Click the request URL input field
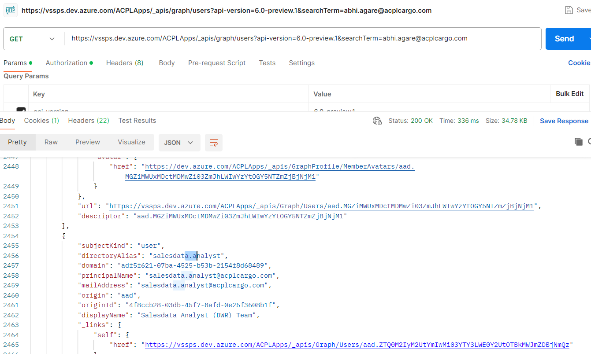The image size is (591, 364). point(303,39)
